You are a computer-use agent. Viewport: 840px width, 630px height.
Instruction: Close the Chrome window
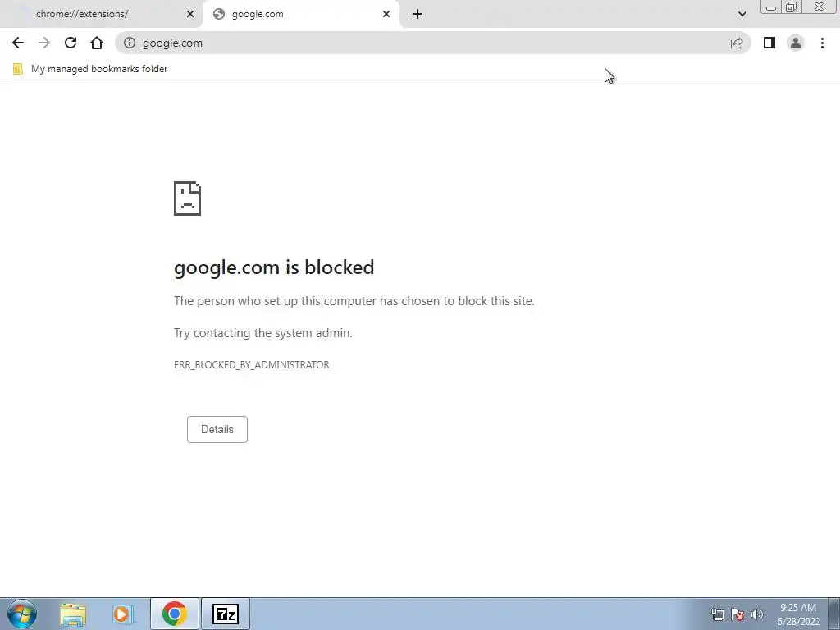pyautogui.click(x=819, y=7)
